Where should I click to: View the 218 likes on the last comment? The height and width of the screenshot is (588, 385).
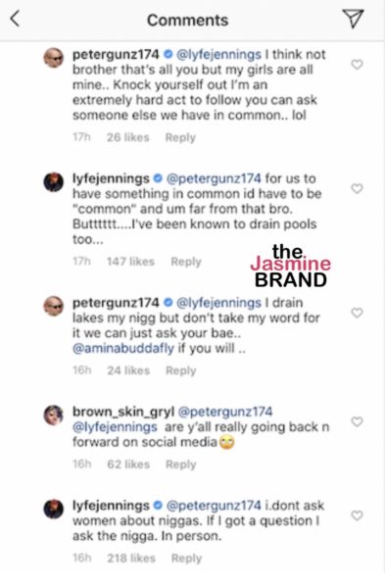[x=131, y=559]
